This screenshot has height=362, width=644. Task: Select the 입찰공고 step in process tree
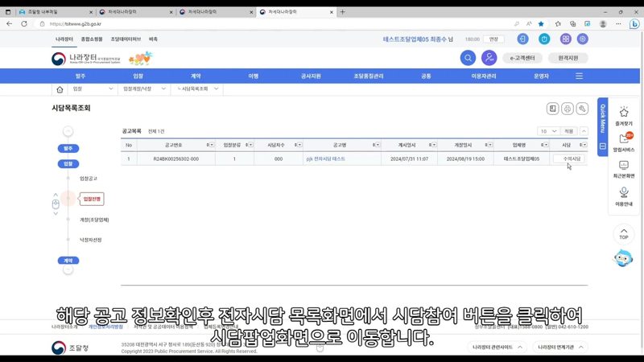(x=89, y=179)
